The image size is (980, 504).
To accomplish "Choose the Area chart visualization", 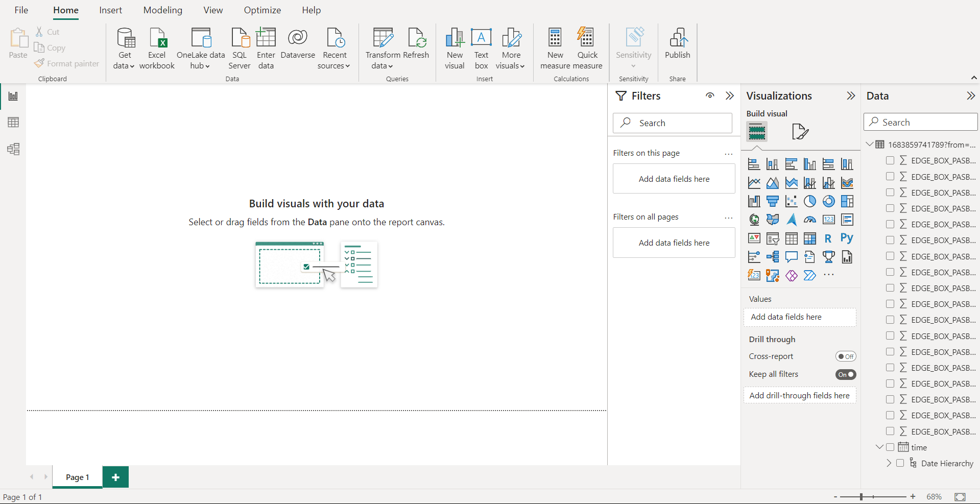I will pos(773,183).
